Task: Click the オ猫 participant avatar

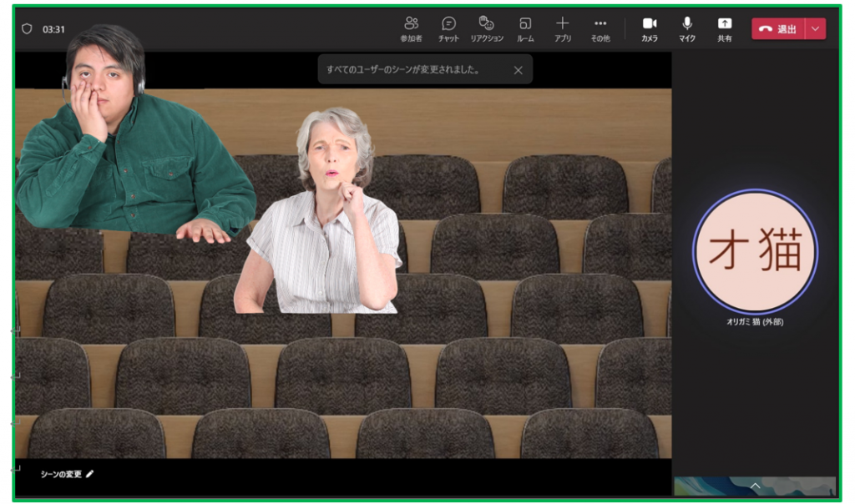Action: tap(755, 252)
